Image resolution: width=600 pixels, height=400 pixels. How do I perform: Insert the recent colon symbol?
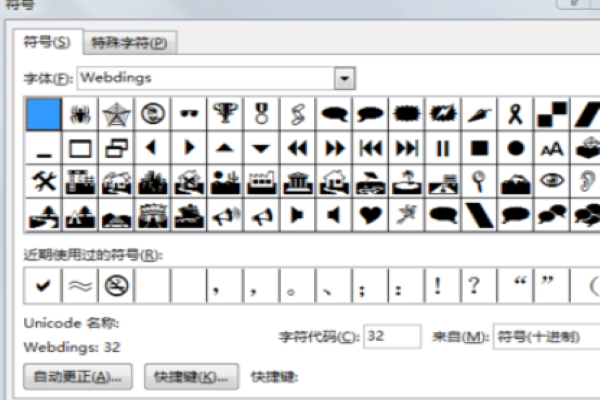click(x=407, y=286)
